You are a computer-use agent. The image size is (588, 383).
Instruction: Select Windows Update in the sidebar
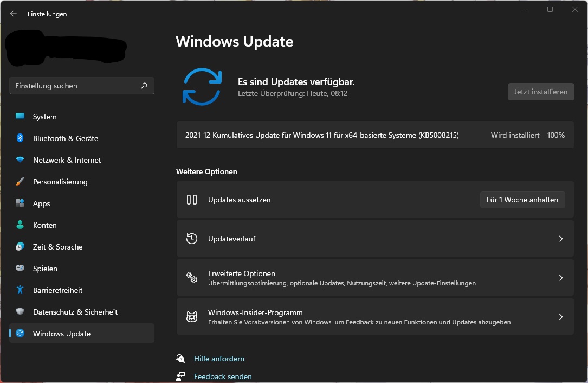[82, 334]
